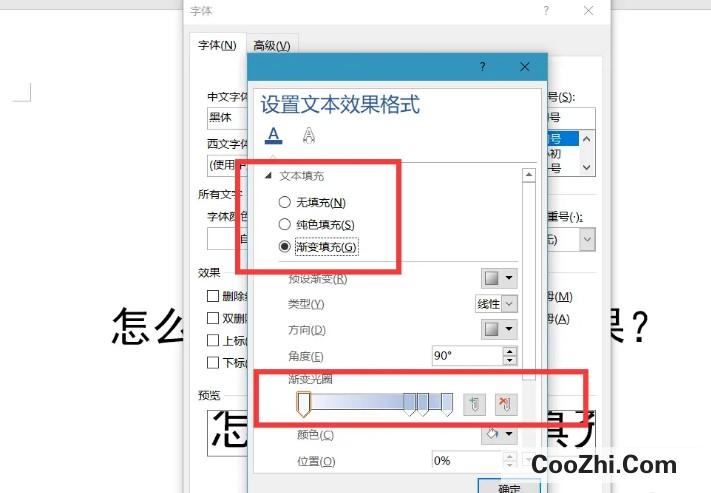The image size is (711, 493).
Task: Adjust the 角度(E) angle spinner arrows
Action: (510, 356)
